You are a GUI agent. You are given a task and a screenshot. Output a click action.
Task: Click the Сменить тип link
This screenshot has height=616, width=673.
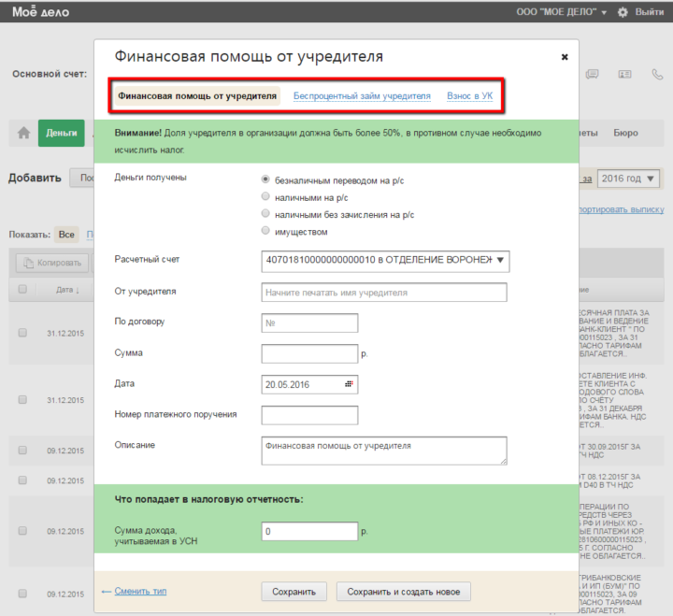140,592
